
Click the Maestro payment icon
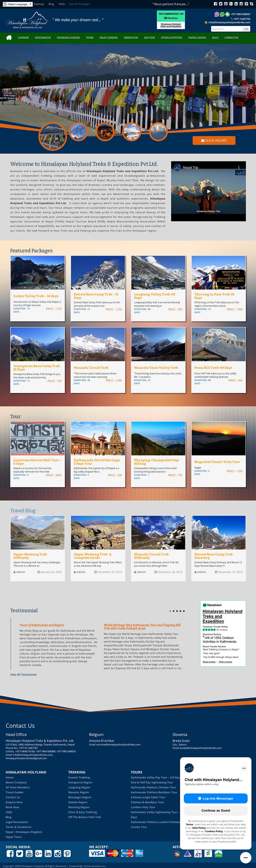pyautogui.click(x=127, y=853)
